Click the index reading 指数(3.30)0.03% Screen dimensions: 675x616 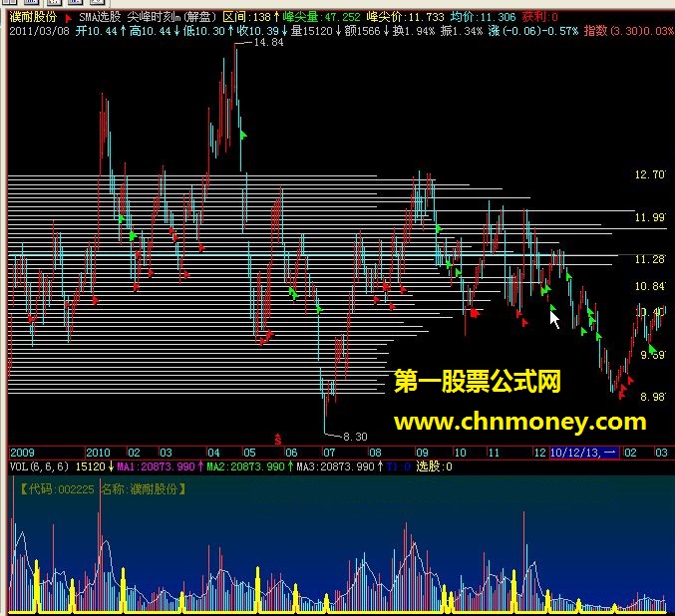click(629, 31)
